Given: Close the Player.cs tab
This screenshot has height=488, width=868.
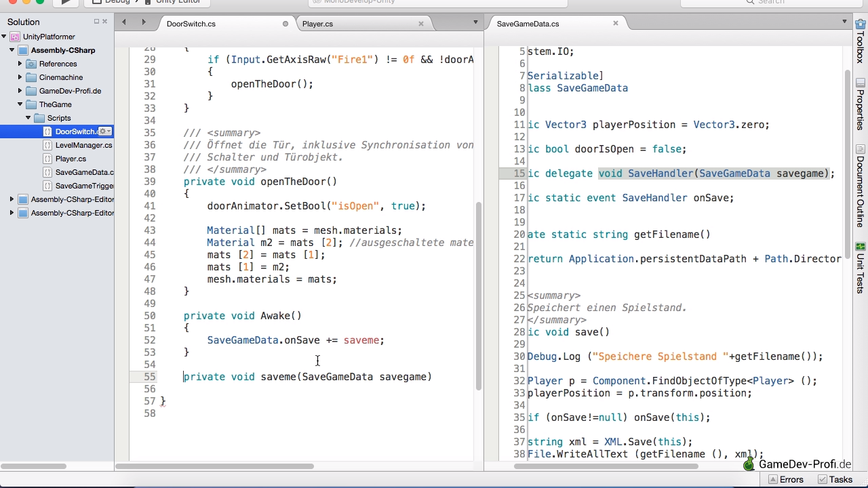Looking at the screenshot, I should (x=420, y=24).
